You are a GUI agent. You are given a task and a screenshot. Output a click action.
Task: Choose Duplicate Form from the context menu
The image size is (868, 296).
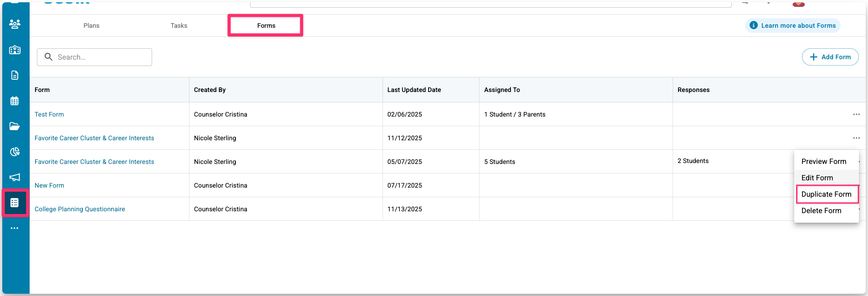826,194
